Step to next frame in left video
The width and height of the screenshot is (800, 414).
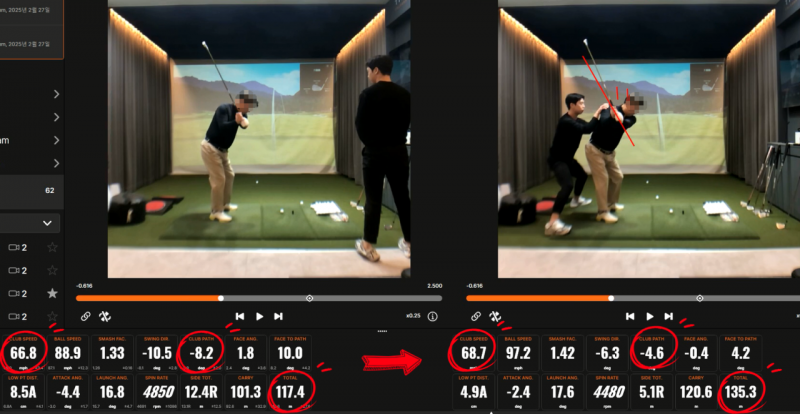(x=278, y=316)
